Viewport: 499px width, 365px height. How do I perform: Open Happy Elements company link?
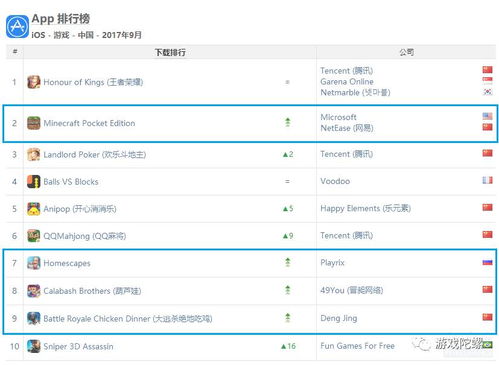[x=365, y=209]
